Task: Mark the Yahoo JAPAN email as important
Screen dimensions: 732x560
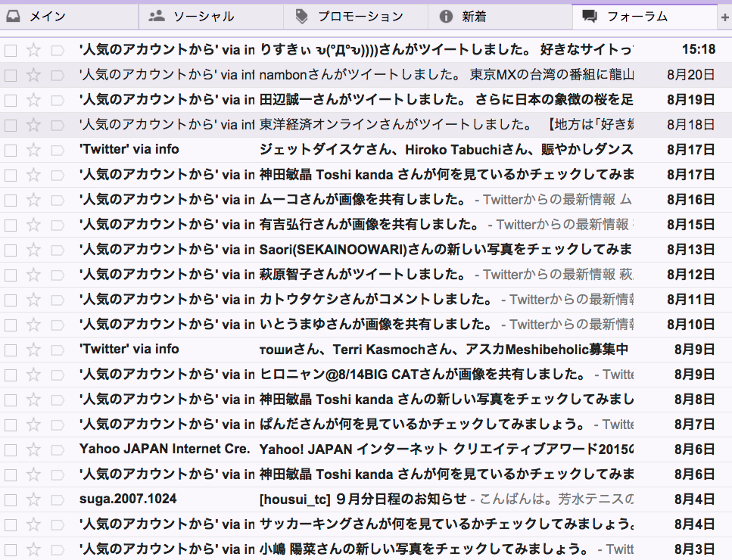Action: tap(58, 450)
